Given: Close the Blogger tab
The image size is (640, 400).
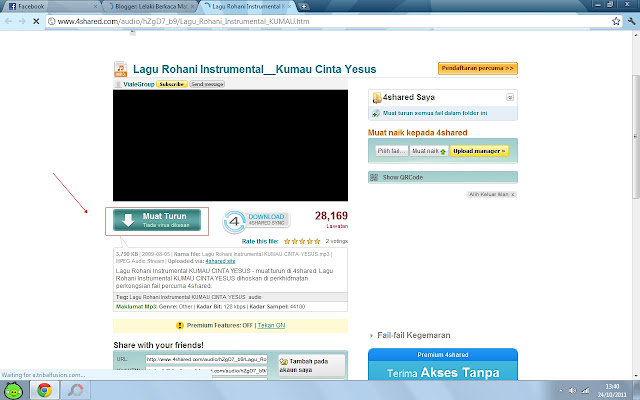Looking at the screenshot, I should coord(193,7).
